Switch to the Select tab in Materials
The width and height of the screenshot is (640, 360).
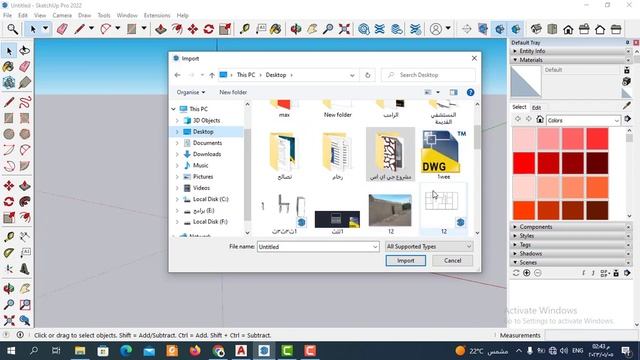point(519,107)
